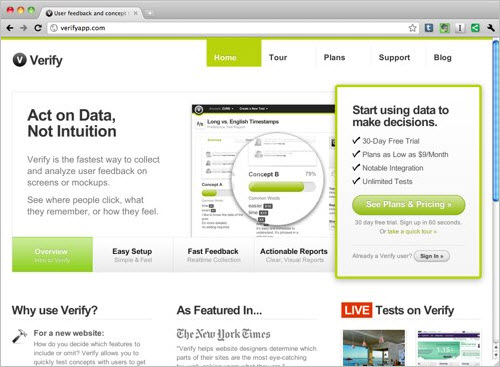Reload the page with the refresh icon

click(x=38, y=28)
